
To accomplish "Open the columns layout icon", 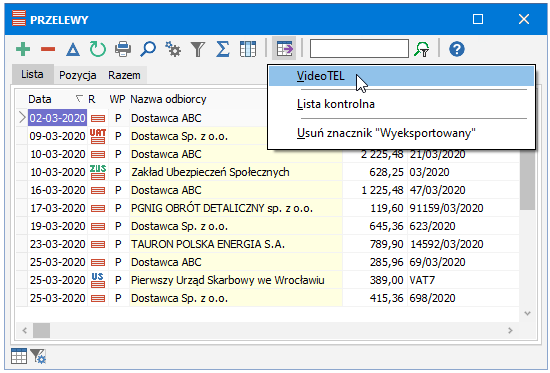I will tap(248, 49).
